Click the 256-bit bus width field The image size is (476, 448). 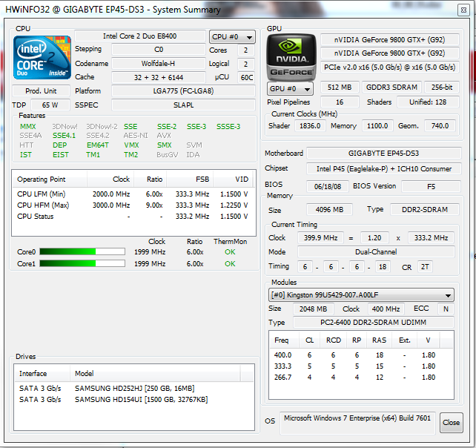[x=442, y=88]
